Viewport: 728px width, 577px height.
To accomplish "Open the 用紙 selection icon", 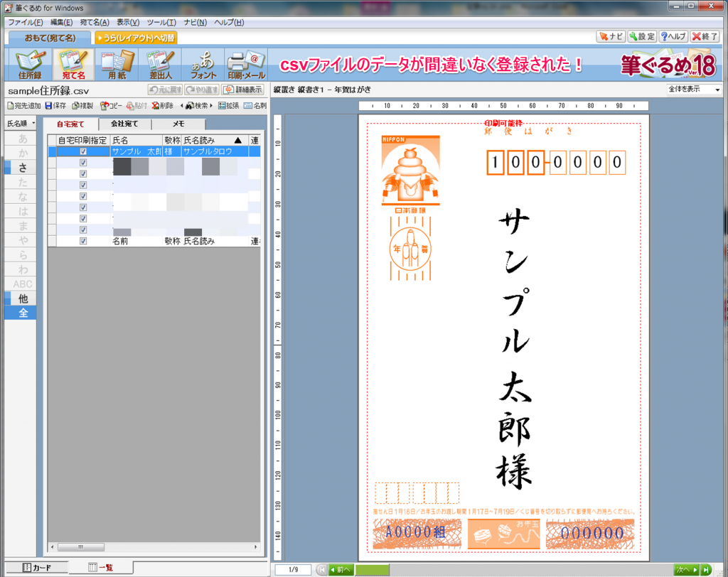I will [118, 63].
